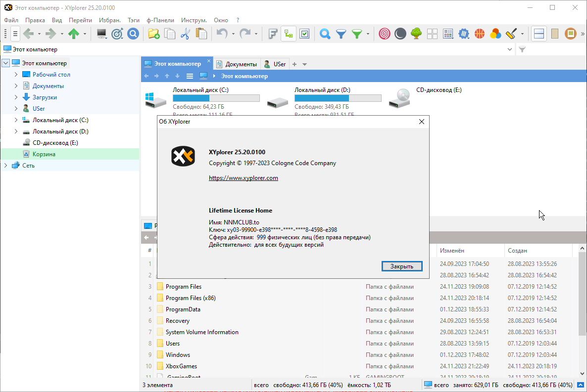Viewport: 587px width, 392px height.
Task: Open the Drives monitor toolbar icon
Action: [101, 34]
